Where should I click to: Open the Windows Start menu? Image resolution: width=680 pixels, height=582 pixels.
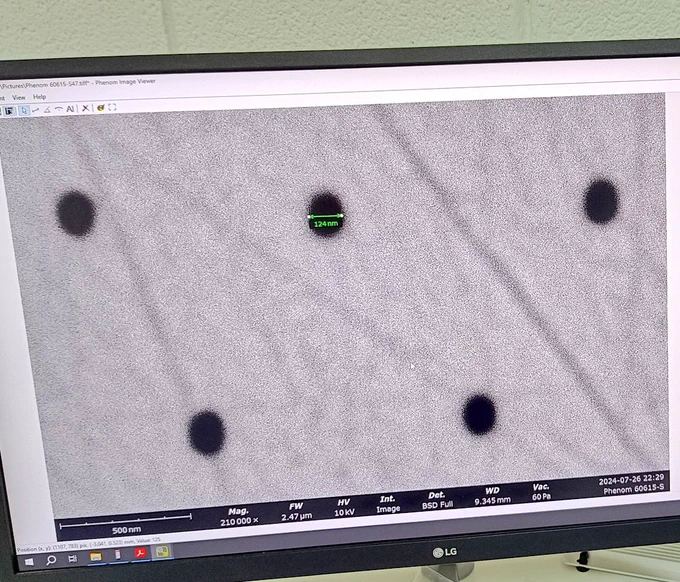click(x=29, y=562)
